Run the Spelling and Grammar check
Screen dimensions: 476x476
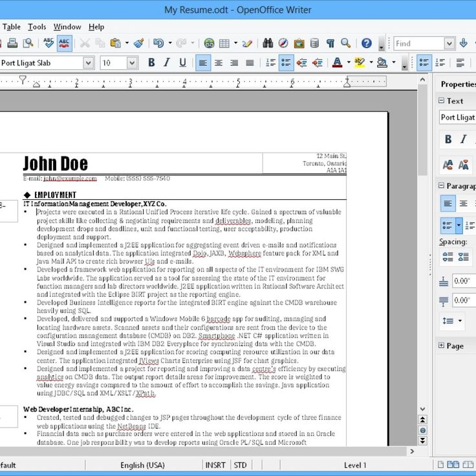49,43
